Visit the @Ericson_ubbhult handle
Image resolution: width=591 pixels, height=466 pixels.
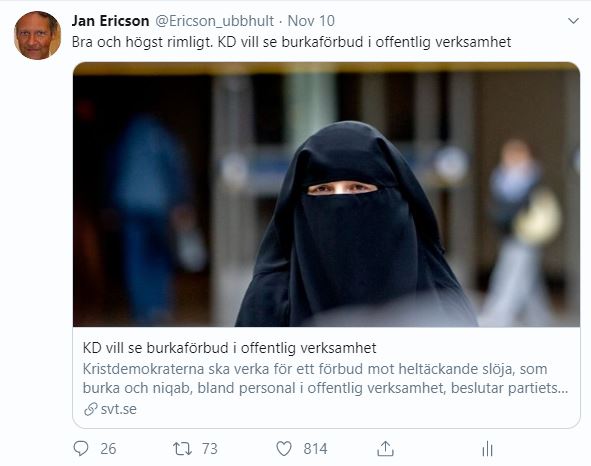[x=214, y=21]
